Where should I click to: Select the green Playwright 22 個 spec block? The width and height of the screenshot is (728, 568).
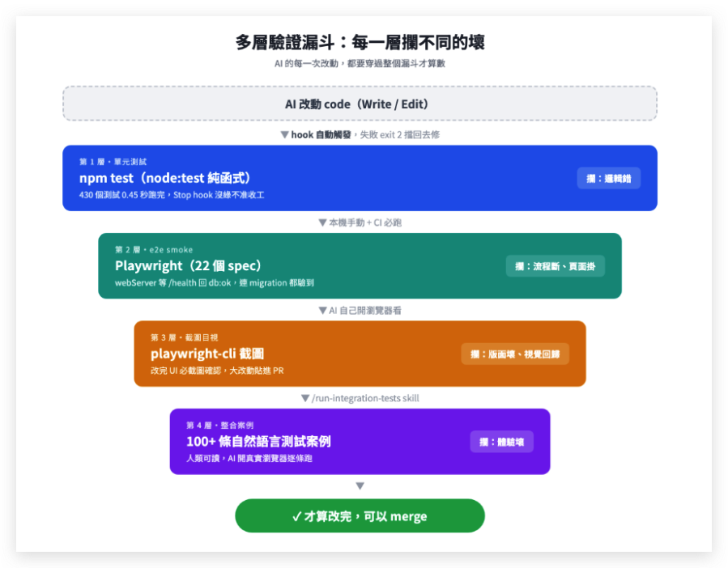tap(360, 266)
